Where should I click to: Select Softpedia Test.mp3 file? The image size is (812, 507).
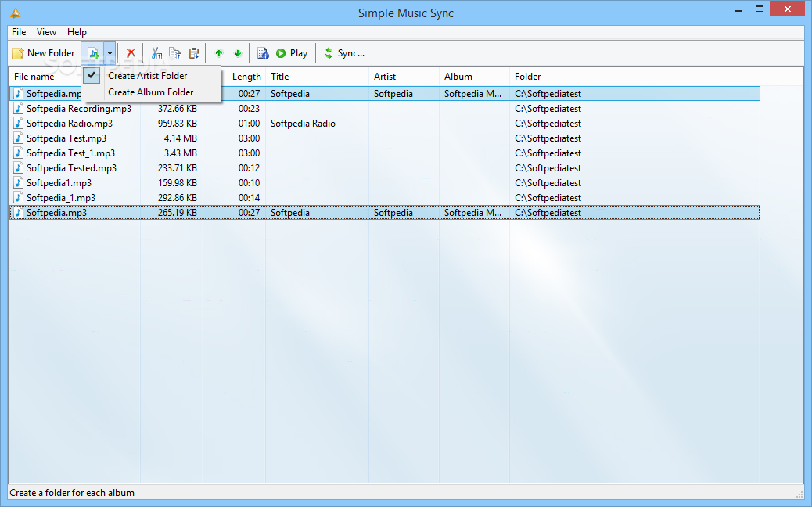66,138
